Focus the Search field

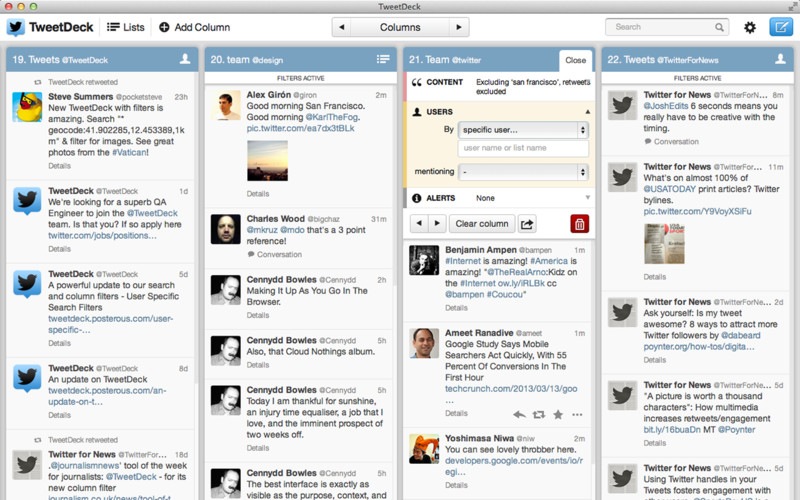[x=667, y=27]
